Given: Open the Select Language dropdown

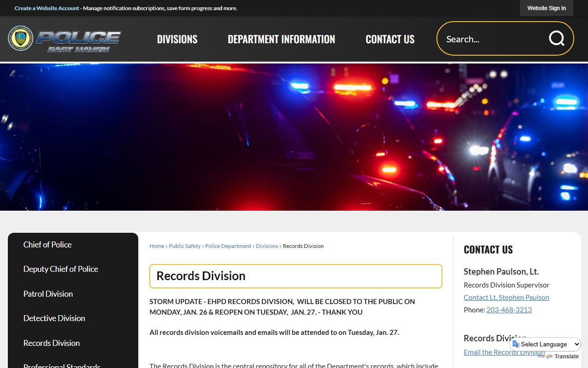Looking at the screenshot, I should [546, 344].
